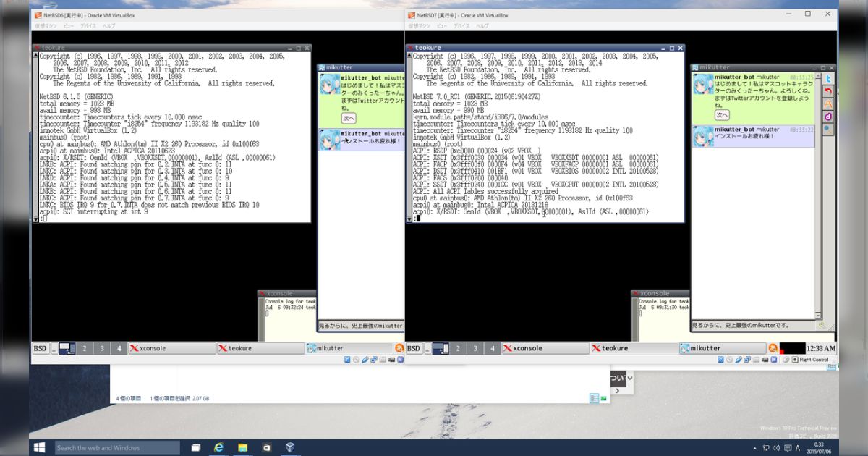This screenshot has width=868, height=456.
Task: Select workspace 1 pager in NetBSD7 panel
Action: 441,348
